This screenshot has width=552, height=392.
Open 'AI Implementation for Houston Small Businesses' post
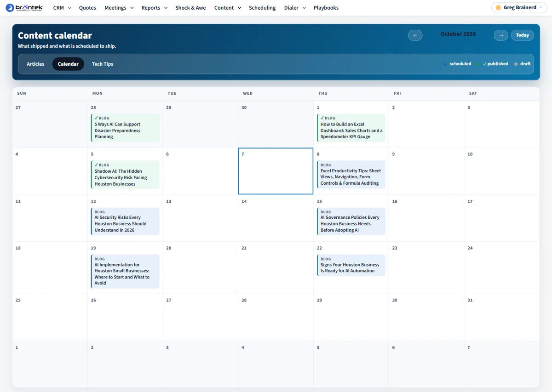[x=125, y=271]
